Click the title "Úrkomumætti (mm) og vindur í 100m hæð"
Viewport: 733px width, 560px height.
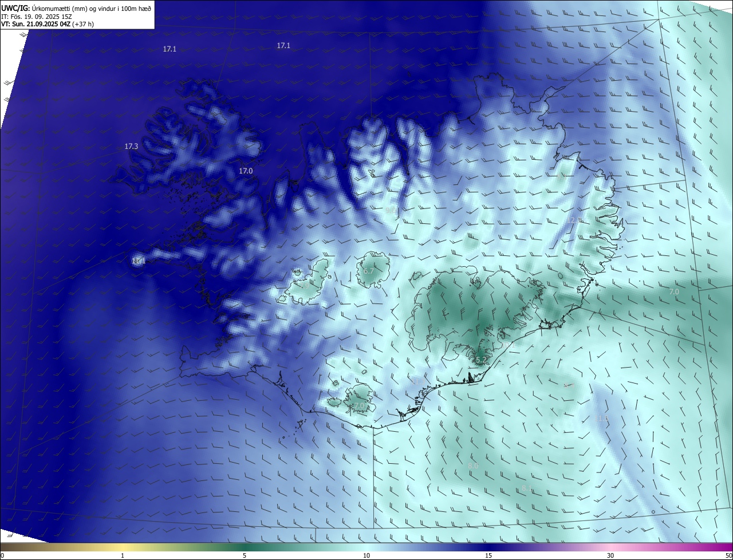[91, 9]
